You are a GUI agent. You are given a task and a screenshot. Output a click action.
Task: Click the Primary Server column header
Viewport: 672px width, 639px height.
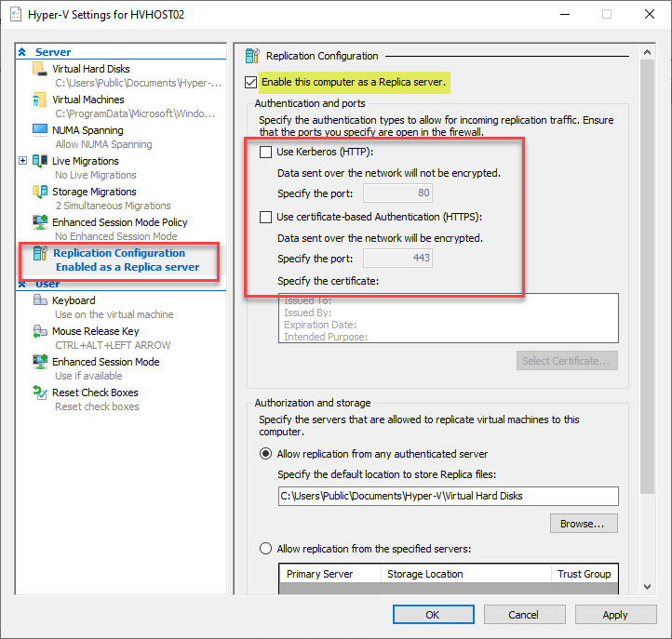tap(329, 574)
